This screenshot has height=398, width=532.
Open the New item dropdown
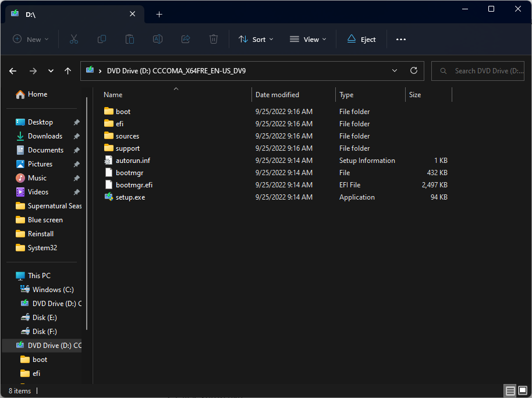pyautogui.click(x=30, y=40)
